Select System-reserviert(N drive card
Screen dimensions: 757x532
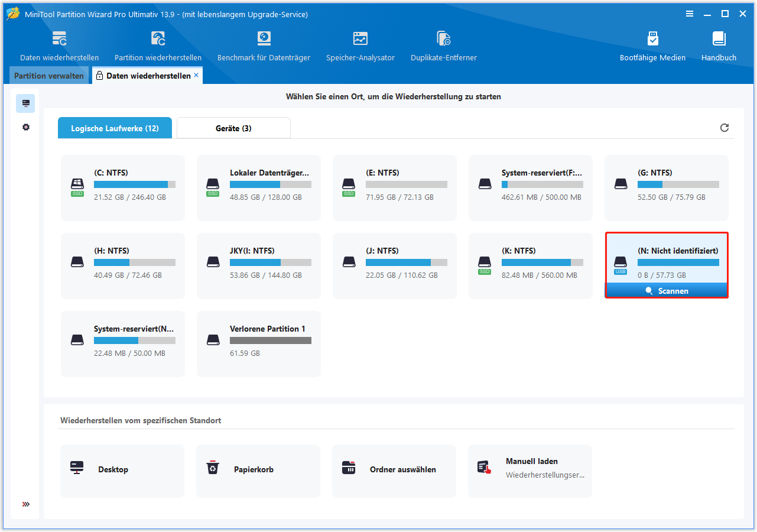[123, 344]
